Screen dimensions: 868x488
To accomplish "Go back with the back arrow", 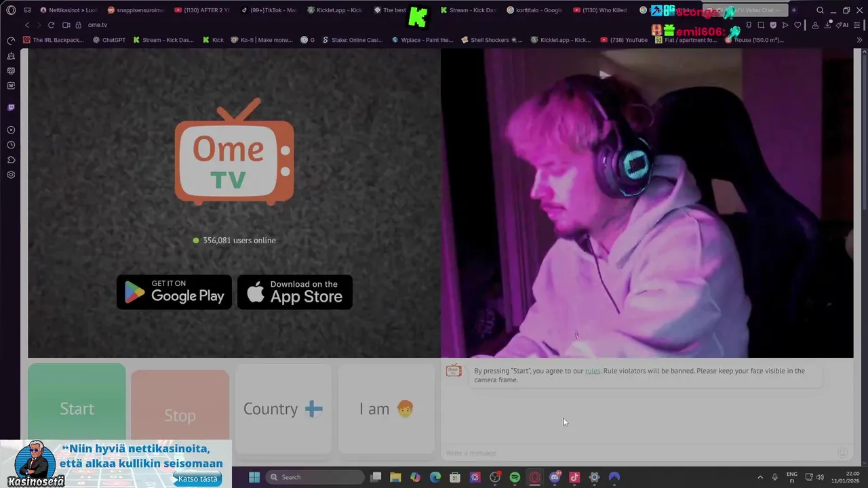I will pos(27,25).
